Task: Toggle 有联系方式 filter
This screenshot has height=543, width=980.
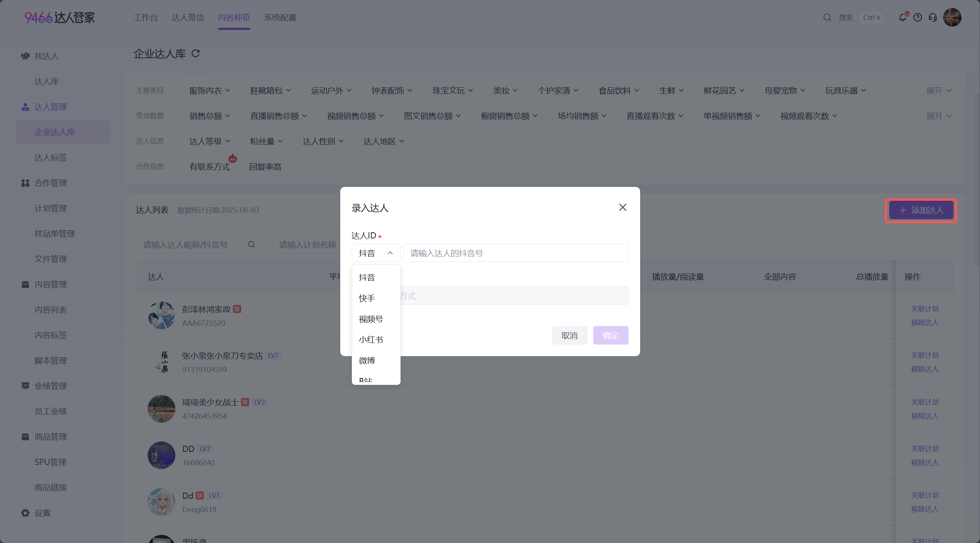Action: pos(210,167)
